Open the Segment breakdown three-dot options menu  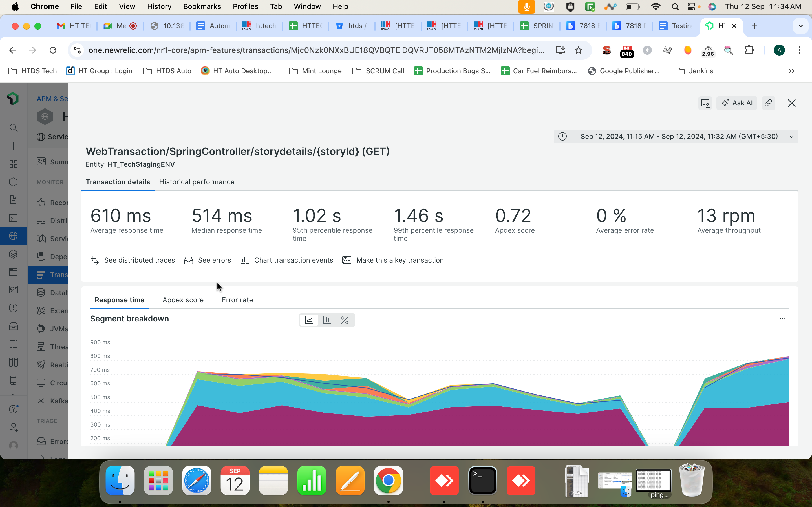point(782,319)
